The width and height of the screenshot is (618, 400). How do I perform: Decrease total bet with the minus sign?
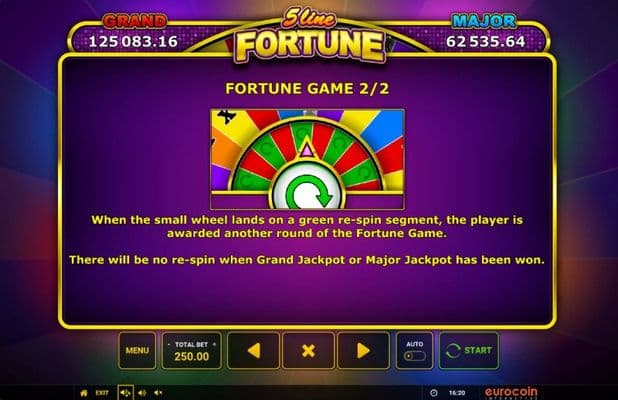(x=169, y=344)
